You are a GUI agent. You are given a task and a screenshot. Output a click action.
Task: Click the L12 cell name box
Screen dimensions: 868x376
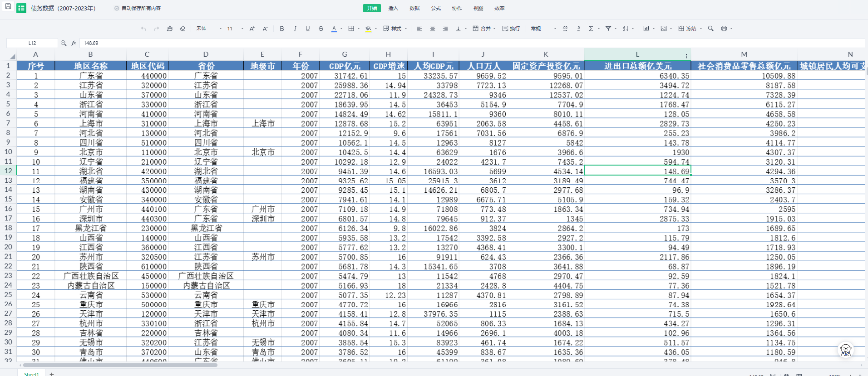pyautogui.click(x=32, y=43)
